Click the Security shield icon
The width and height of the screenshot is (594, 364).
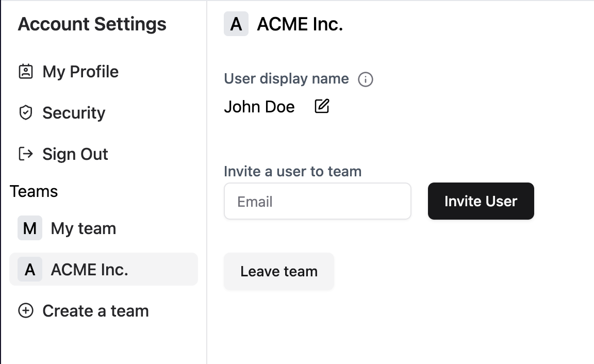pyautogui.click(x=26, y=112)
